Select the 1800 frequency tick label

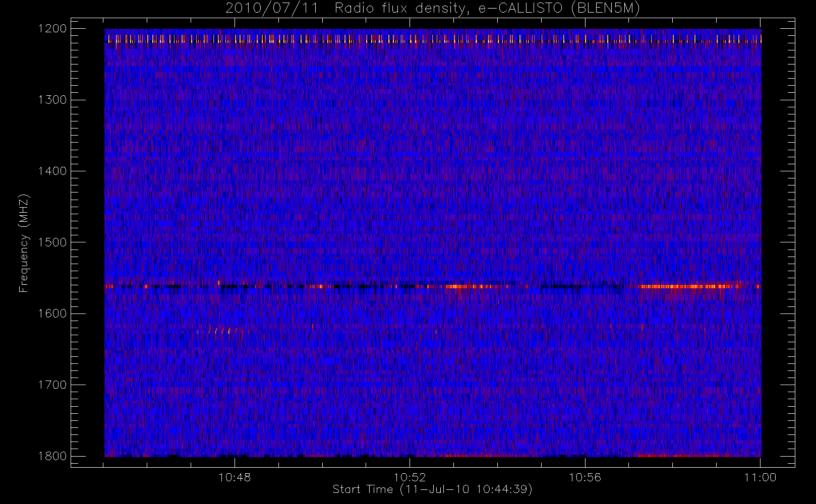coord(52,456)
